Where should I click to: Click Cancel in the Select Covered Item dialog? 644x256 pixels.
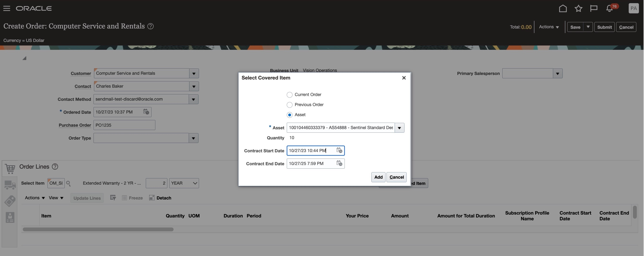click(x=397, y=177)
